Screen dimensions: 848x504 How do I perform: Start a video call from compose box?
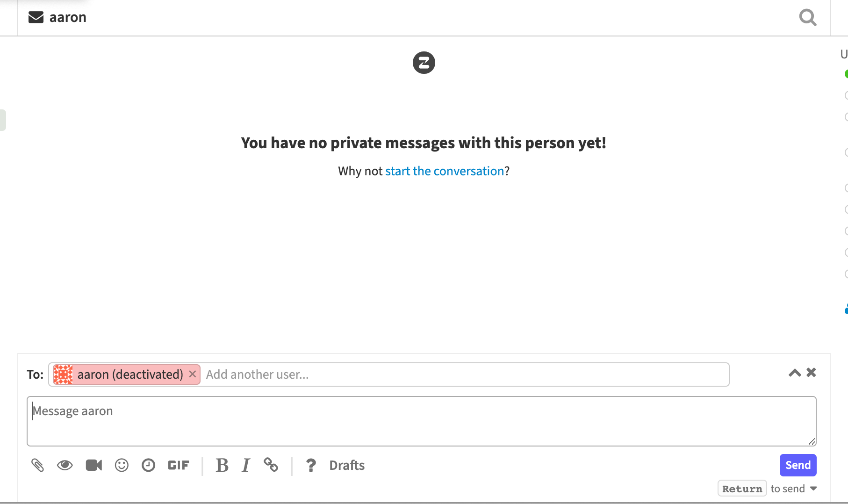coord(93,465)
